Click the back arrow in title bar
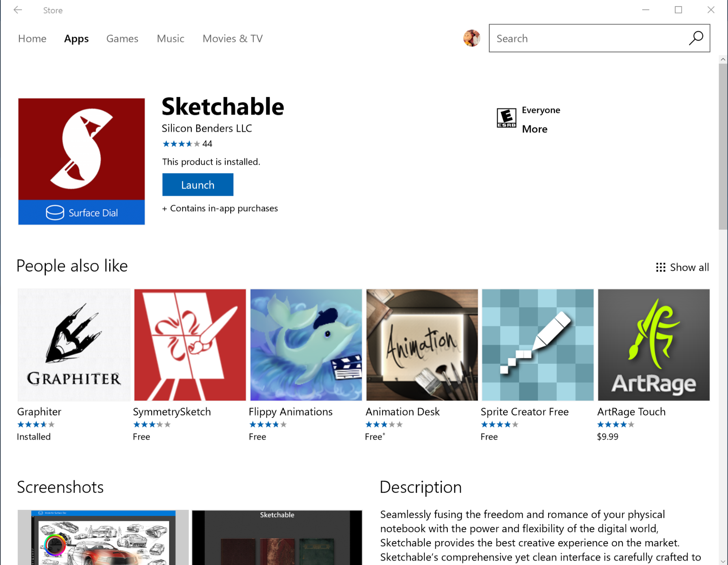Screen dimensions: 728x565 [17, 10]
